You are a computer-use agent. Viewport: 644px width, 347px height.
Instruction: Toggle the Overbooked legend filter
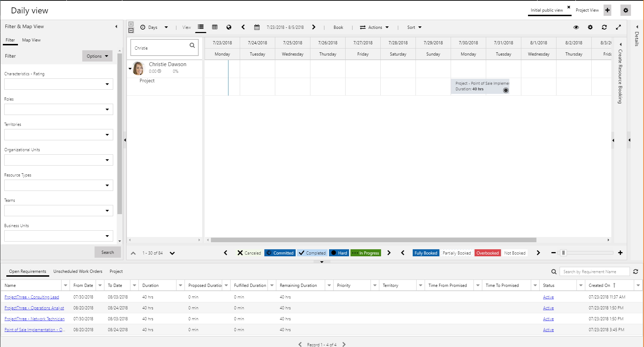[x=487, y=253]
